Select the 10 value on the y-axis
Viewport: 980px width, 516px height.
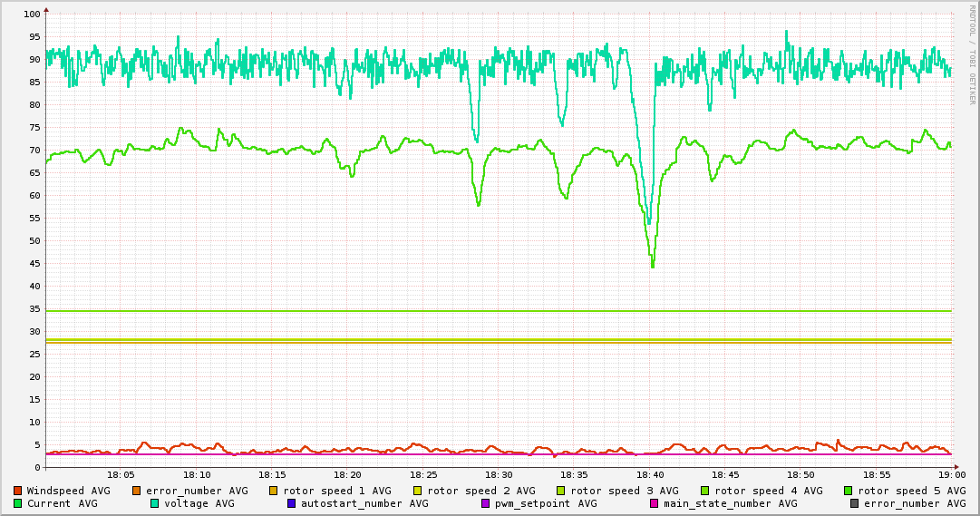[x=34, y=423]
